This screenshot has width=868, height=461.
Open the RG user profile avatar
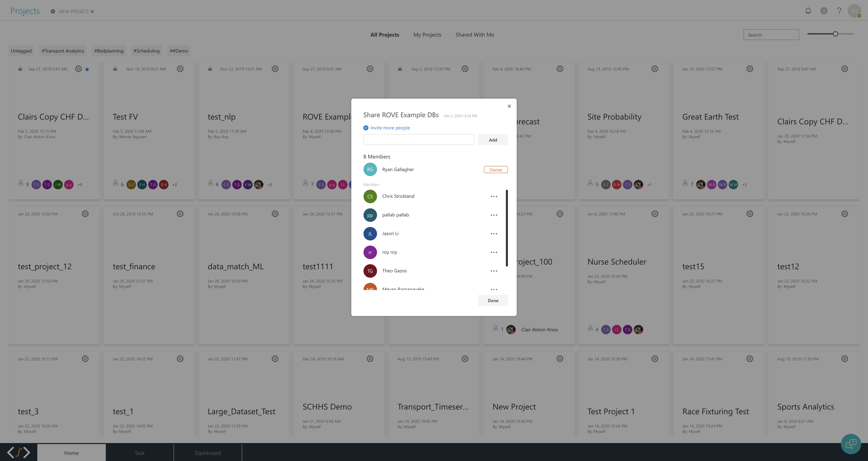pyautogui.click(x=854, y=11)
